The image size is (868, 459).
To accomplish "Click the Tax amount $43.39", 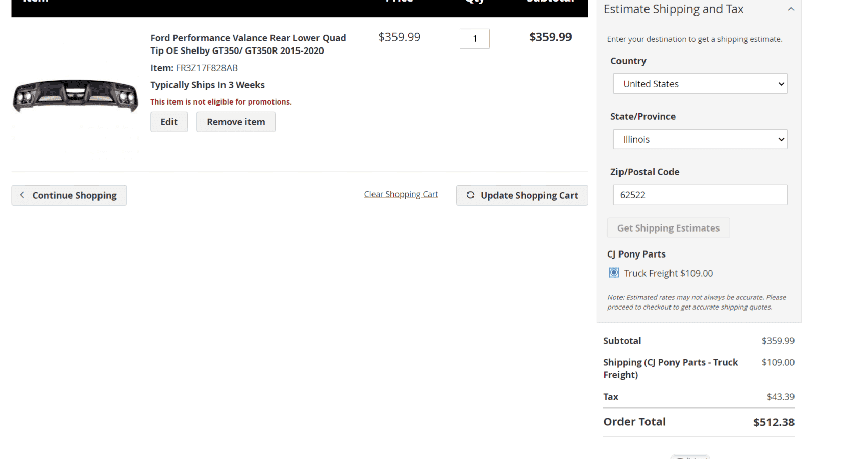I will [780, 397].
